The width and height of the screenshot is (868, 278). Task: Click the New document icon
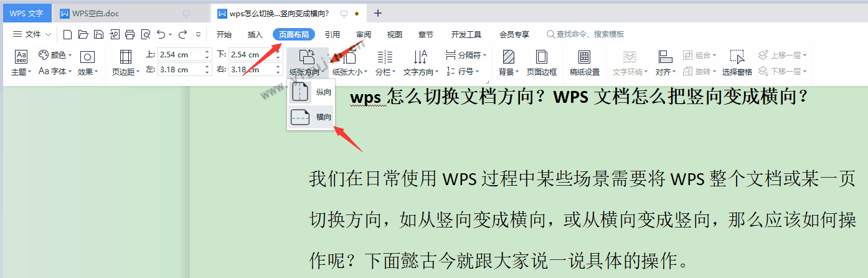click(x=68, y=34)
